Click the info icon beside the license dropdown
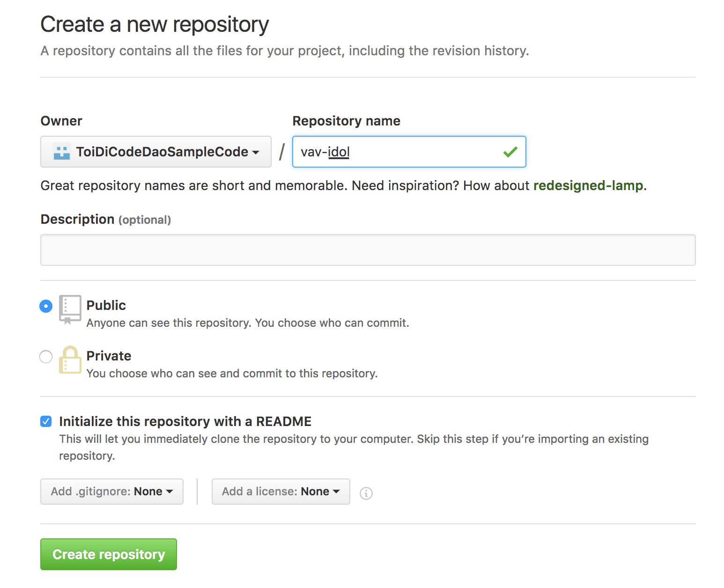 pos(366,493)
